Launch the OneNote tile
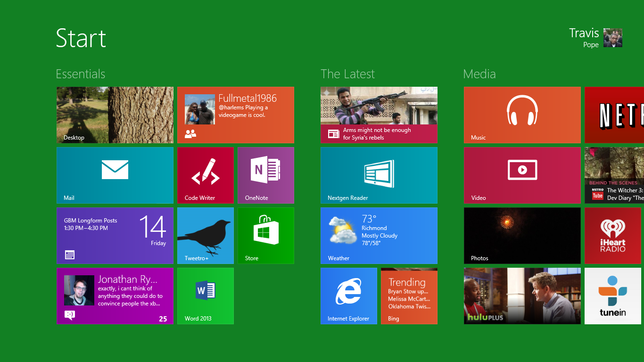This screenshot has height=362, width=644. pyautogui.click(x=266, y=175)
